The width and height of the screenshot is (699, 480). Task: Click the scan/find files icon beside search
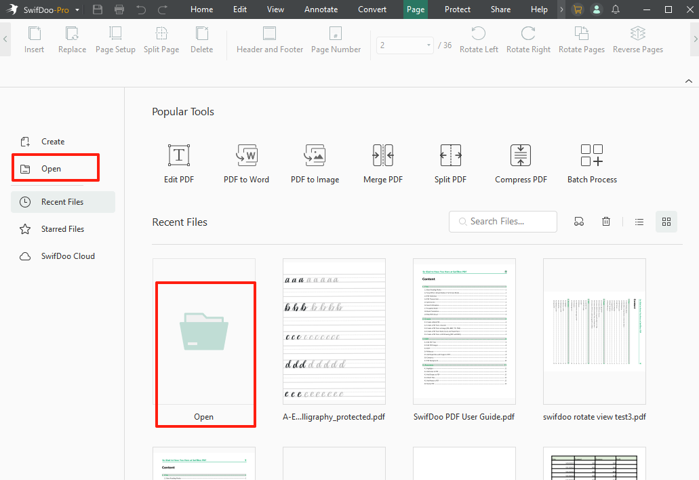click(579, 222)
